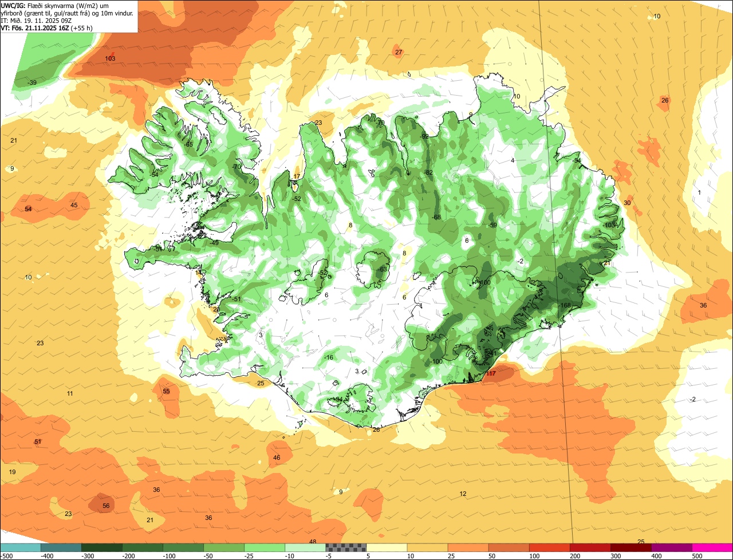
Task: Click the map value 48 above the legend bar
Action: click(313, 542)
